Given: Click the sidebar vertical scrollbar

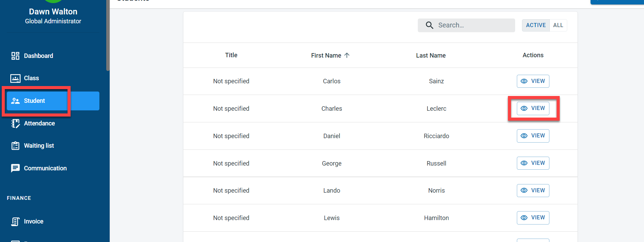Looking at the screenshot, I should pos(108,34).
